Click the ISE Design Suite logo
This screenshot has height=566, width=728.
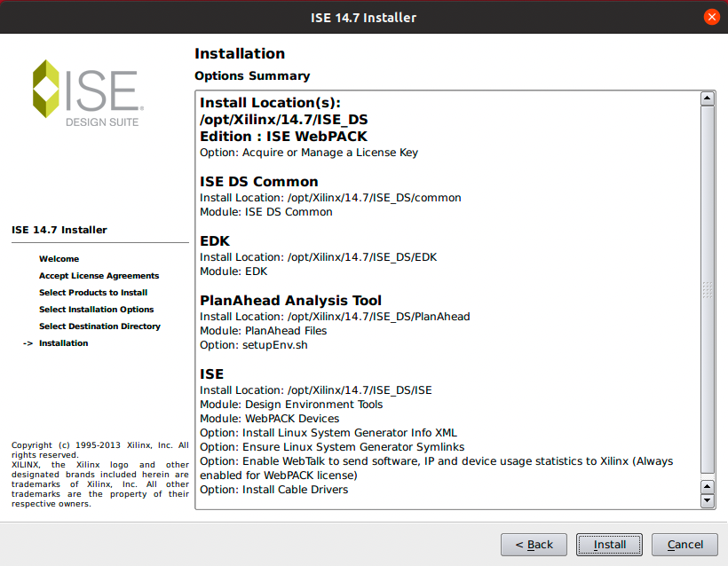point(88,93)
